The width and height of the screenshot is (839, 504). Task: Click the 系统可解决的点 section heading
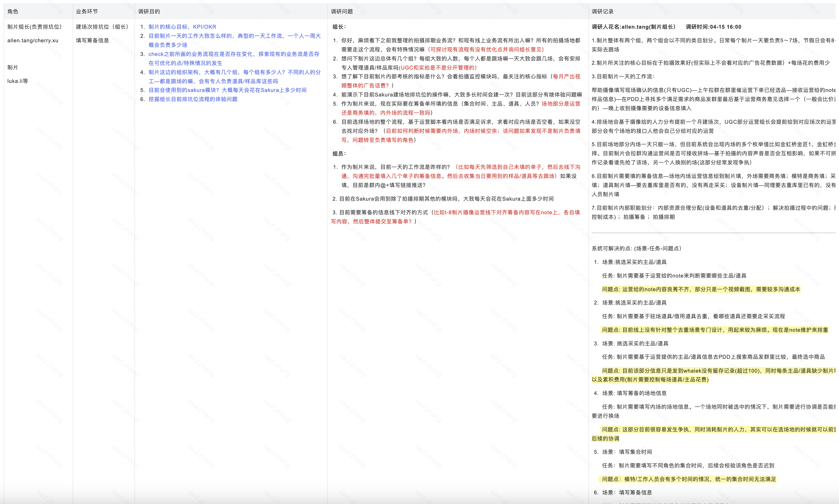[x=636, y=248]
